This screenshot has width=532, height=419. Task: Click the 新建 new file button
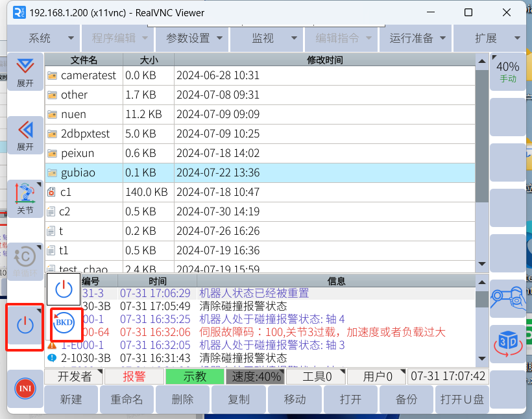pyautogui.click(x=71, y=400)
